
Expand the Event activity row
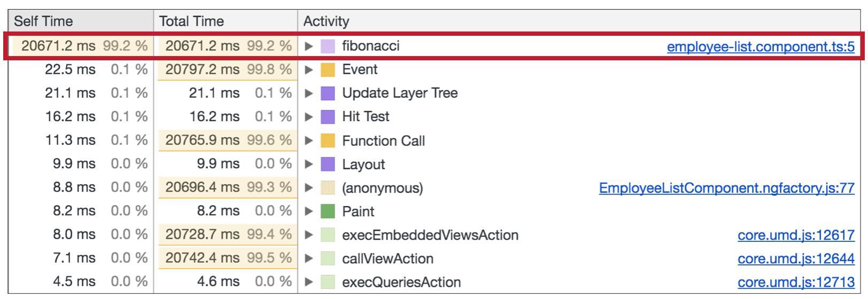point(308,70)
